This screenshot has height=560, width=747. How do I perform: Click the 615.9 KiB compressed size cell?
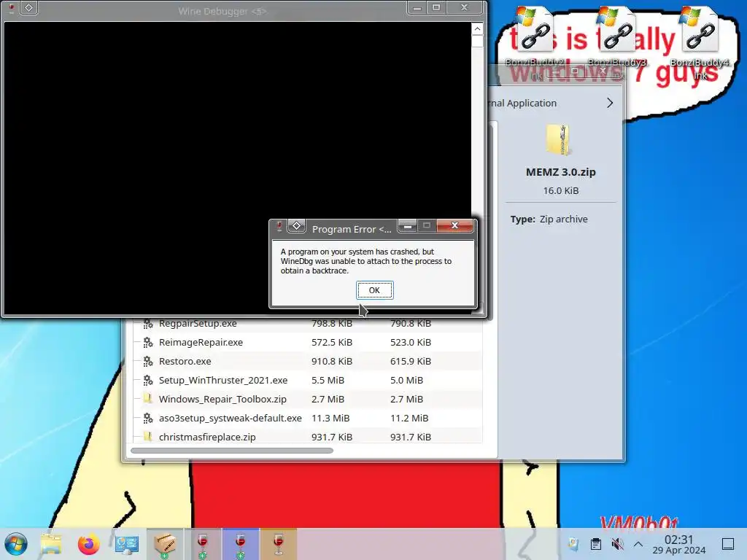411,361
